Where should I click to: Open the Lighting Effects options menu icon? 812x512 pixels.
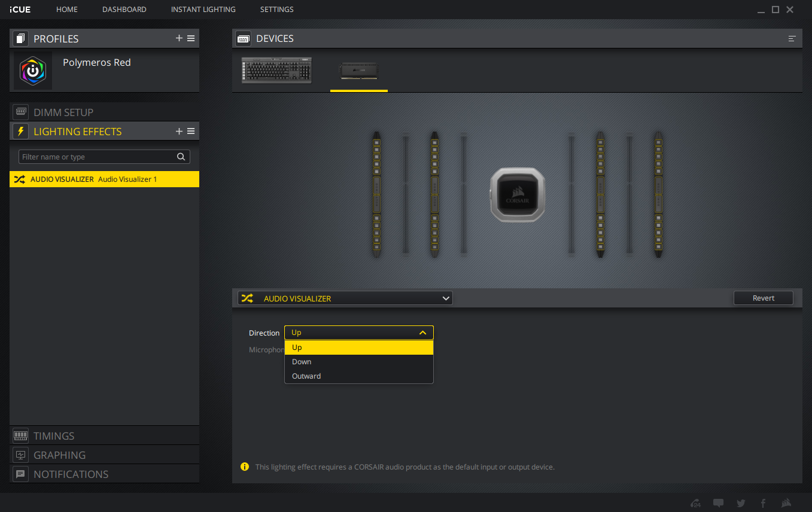tap(191, 131)
